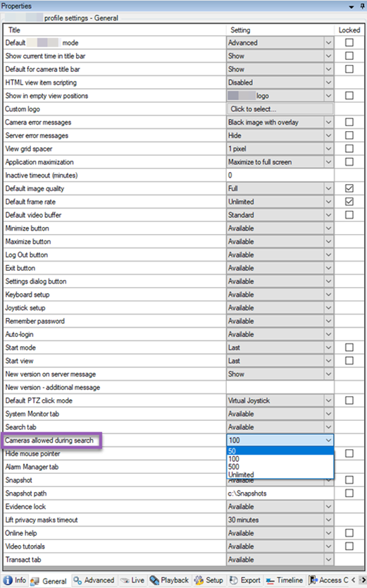Lock Show current time in title bar
367x588 pixels.
coord(349,56)
